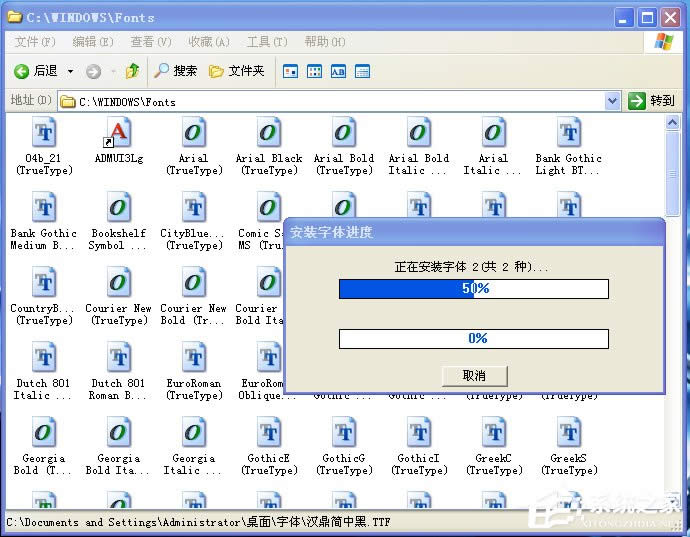This screenshot has height=537, width=690.
Task: Open the 工具(T) menu
Action: (x=266, y=42)
